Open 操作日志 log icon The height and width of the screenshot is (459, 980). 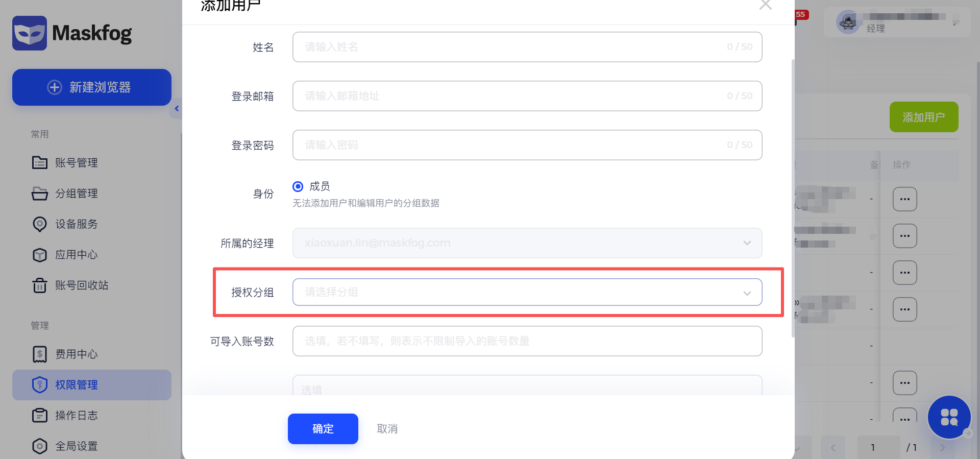coord(40,416)
